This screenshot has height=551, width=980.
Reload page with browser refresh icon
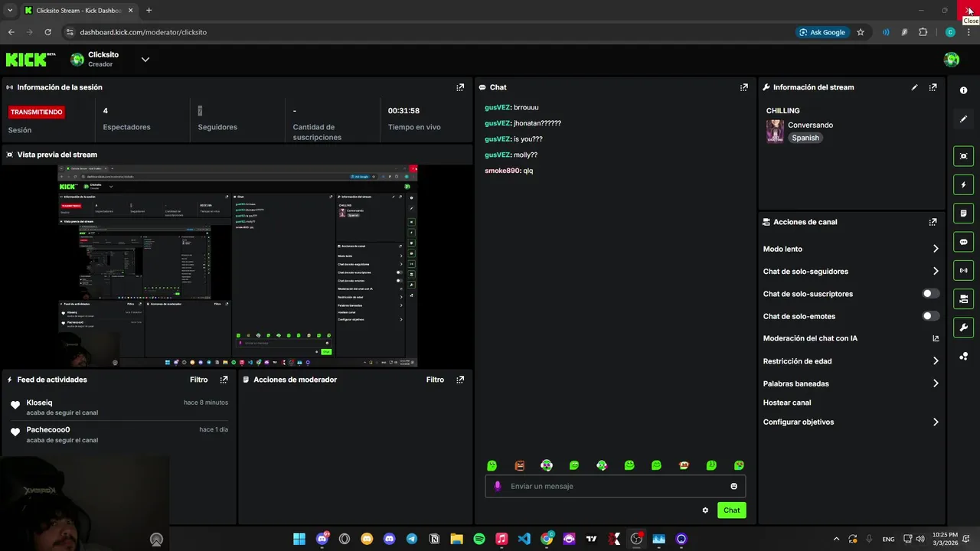coord(47,32)
